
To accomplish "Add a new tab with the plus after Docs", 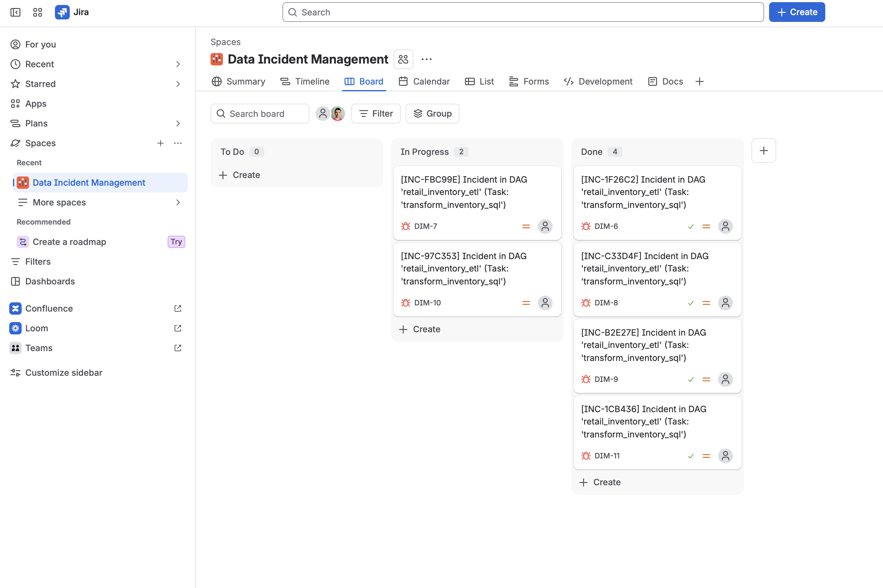I will (x=699, y=82).
